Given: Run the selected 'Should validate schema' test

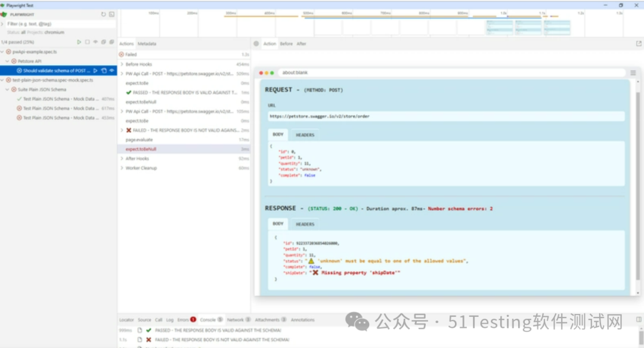Looking at the screenshot, I should click(95, 71).
